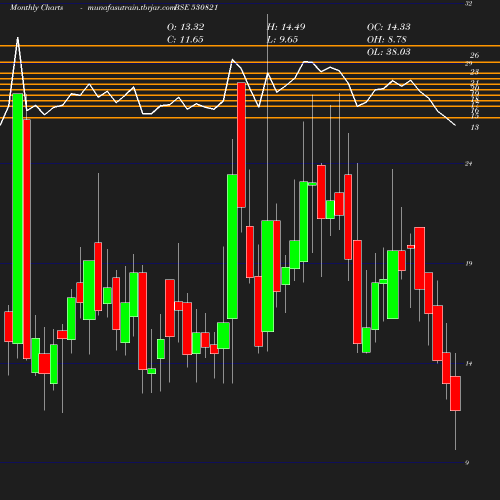
Task: Select the close value 'C: 11.65'
Action: (185, 39)
